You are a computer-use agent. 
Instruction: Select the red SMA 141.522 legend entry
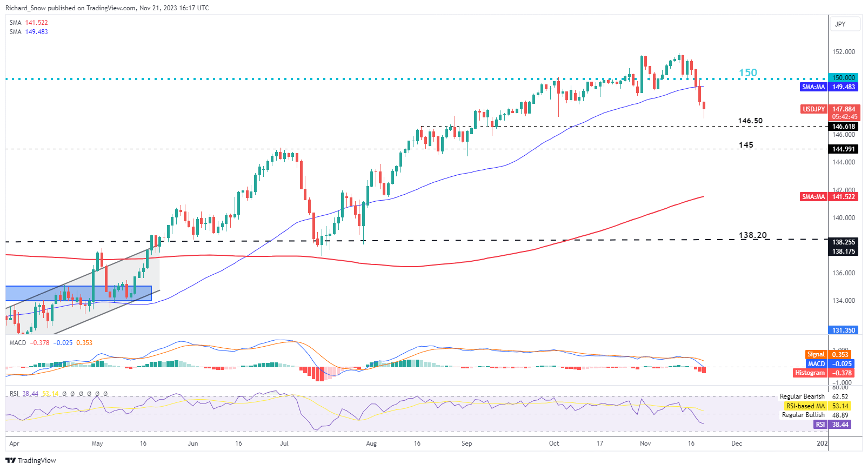[29, 23]
